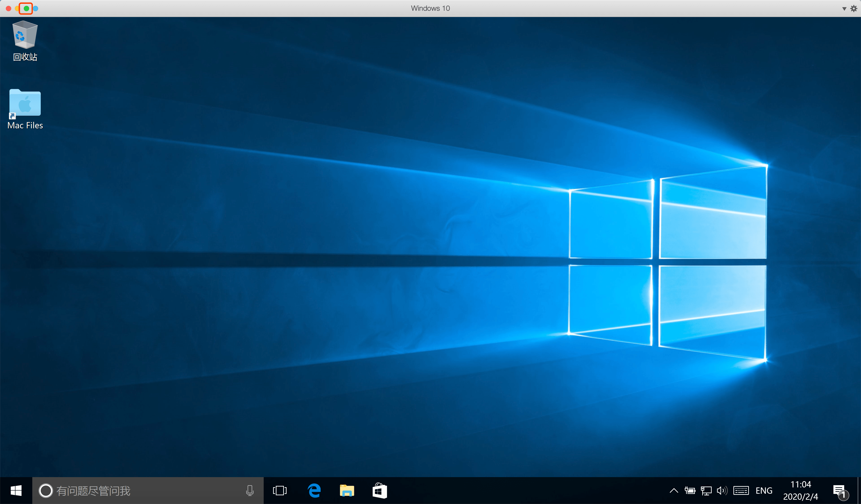Switch input language via ENG indicator
The image size is (861, 504).
(x=764, y=491)
